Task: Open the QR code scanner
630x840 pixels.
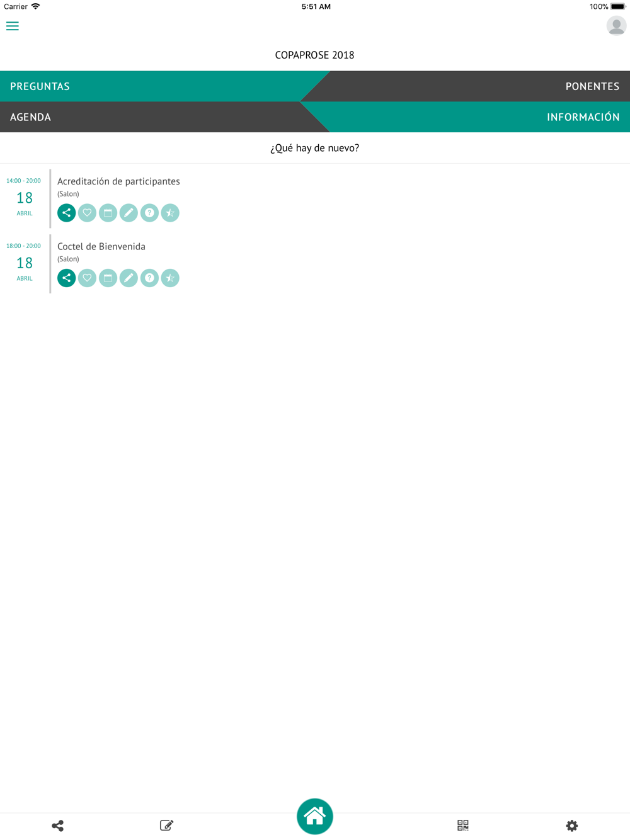Action: click(x=463, y=826)
